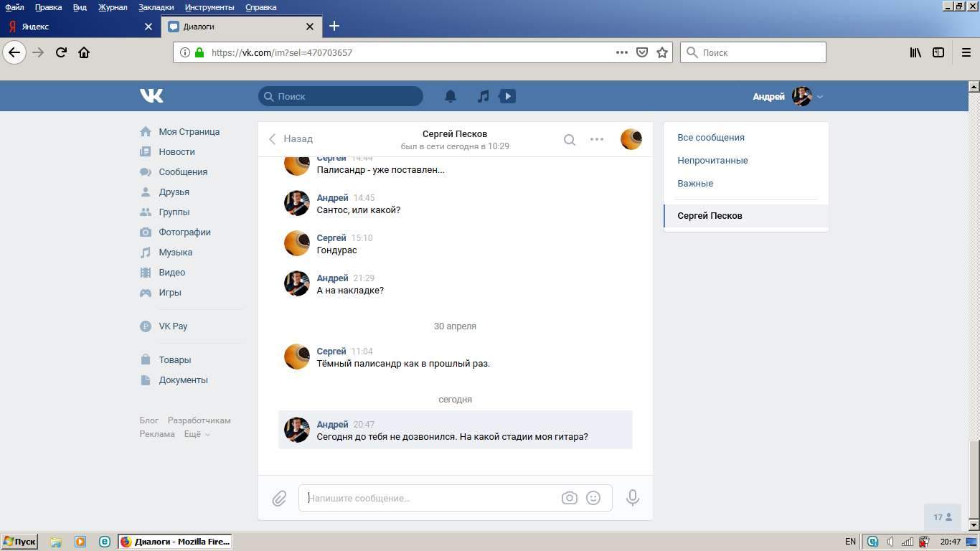980x551 pixels.
Task: Expand the Ещё footer menu
Action: 197,434
